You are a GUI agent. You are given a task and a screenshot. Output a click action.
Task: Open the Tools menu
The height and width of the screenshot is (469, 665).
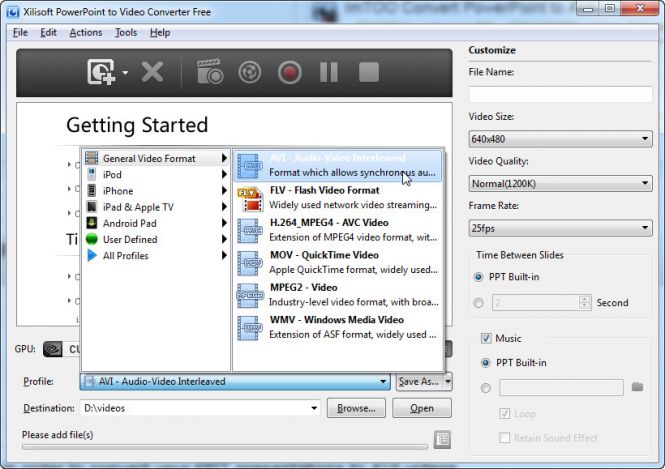click(126, 32)
